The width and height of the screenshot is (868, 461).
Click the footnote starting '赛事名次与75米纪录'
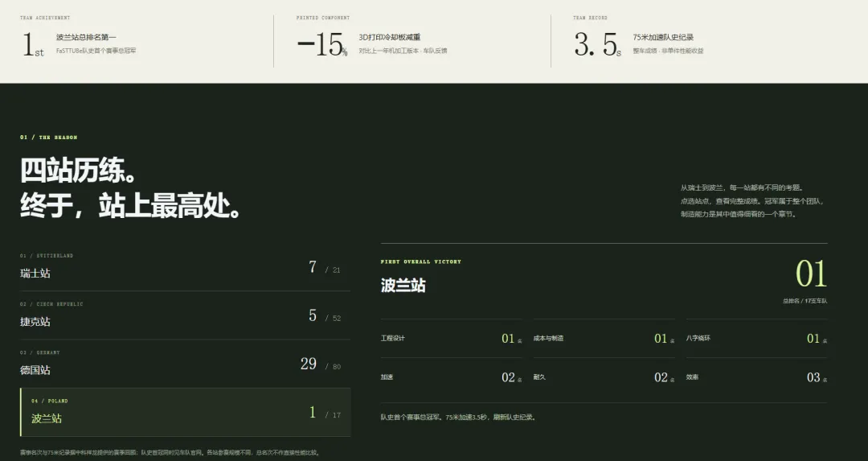(170, 453)
